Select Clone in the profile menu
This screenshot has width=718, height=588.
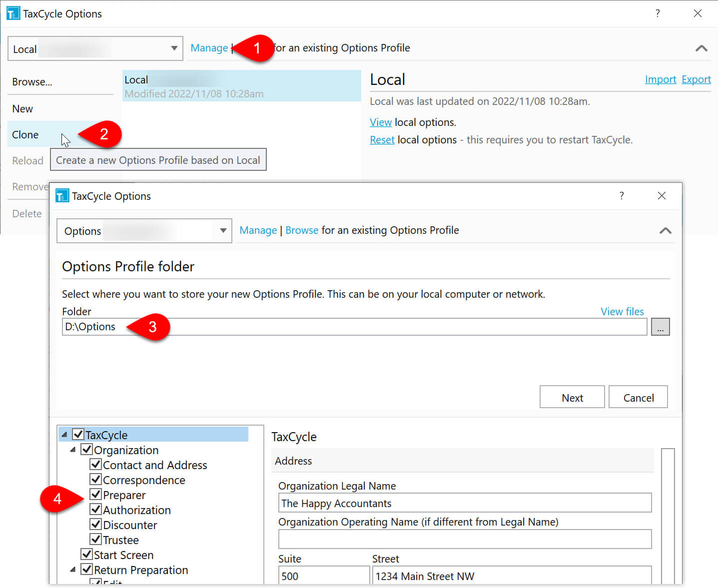pos(25,135)
